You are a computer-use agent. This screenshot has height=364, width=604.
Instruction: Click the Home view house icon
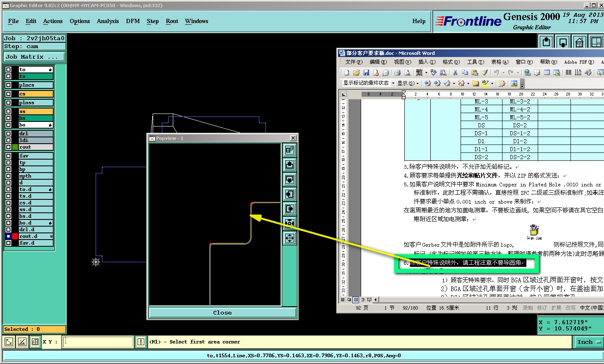(x=579, y=41)
